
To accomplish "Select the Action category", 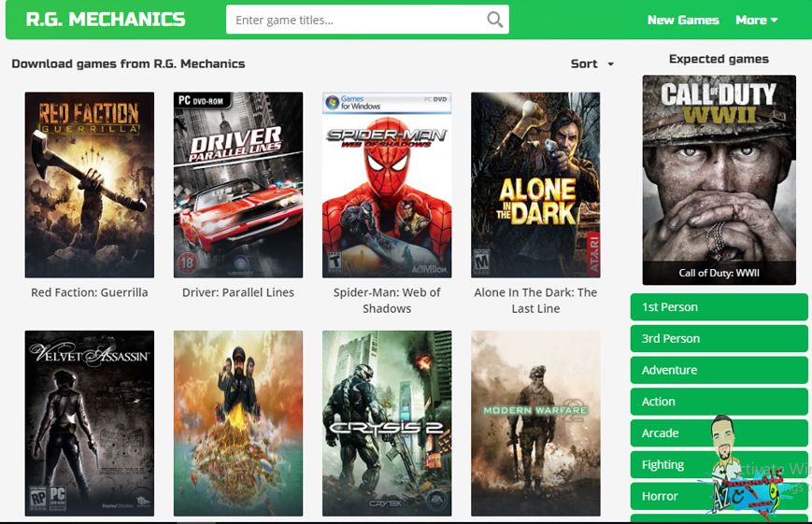I will 719,402.
